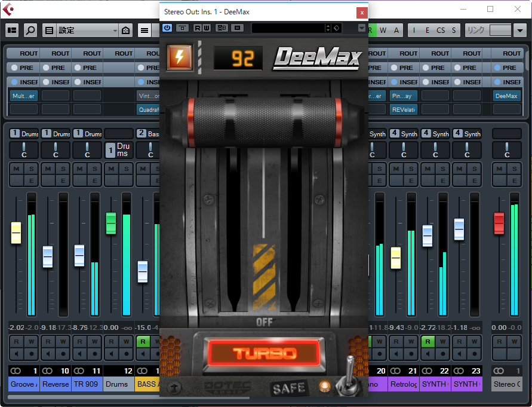Click record enable dot on TR 909 channel
The width and height of the screenshot is (532, 407).
[x=95, y=354]
